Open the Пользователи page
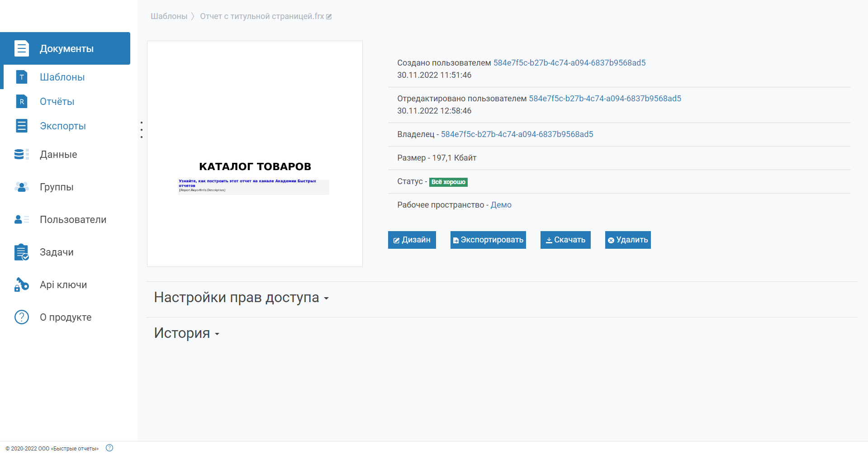The width and height of the screenshot is (868, 455). point(73,219)
